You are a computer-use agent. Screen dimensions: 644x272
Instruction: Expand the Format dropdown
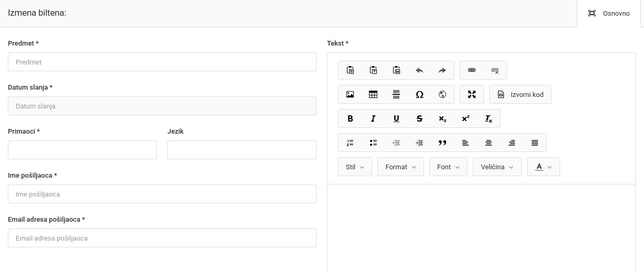coord(400,167)
